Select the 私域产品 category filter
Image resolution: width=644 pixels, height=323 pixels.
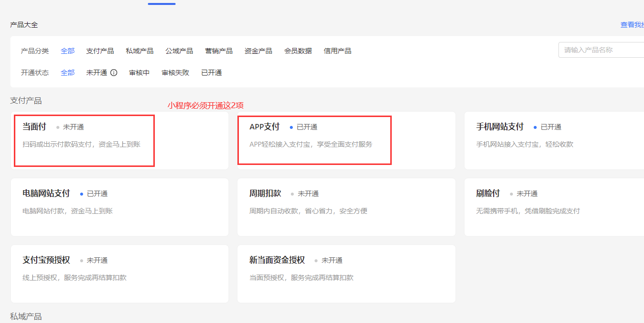pyautogui.click(x=139, y=51)
